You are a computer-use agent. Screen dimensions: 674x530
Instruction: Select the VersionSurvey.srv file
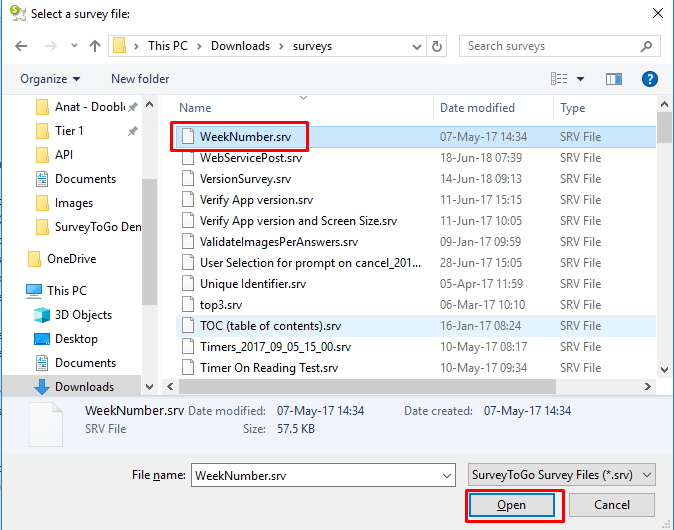click(416, 179)
